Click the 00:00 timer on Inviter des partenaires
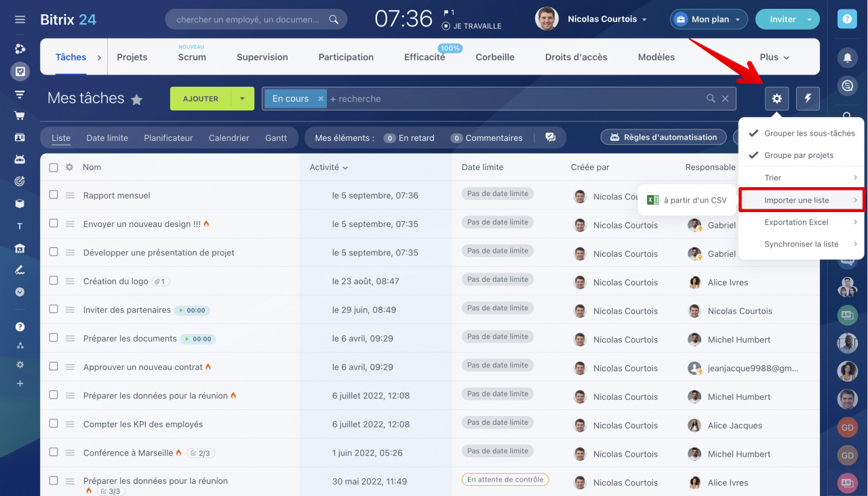 pos(192,310)
